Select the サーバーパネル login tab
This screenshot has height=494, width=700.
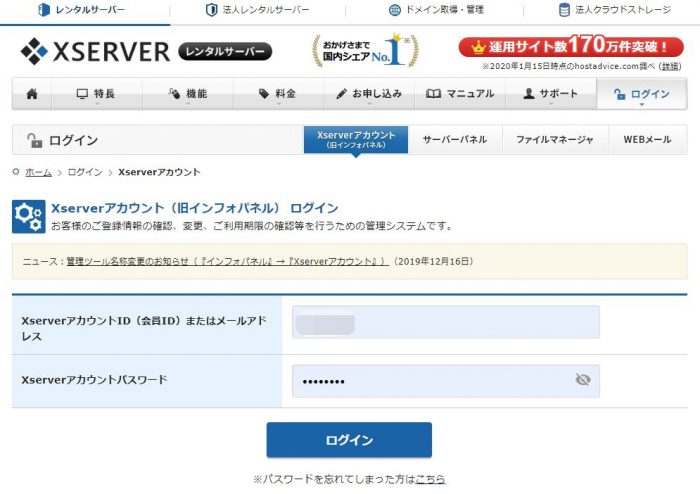(455, 140)
